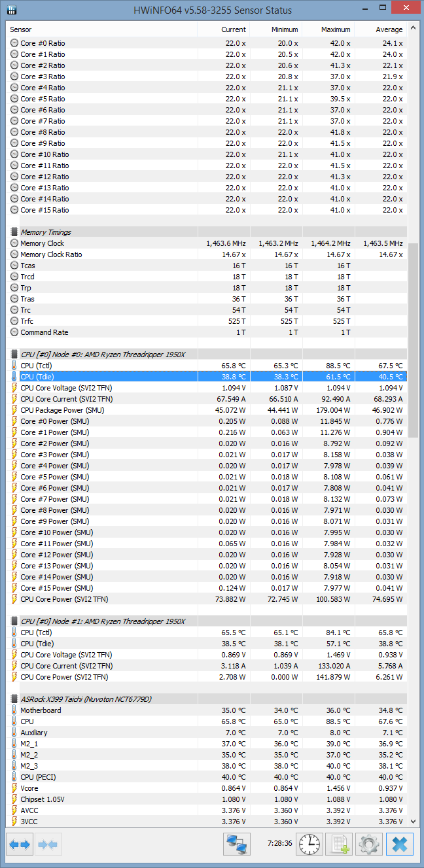Click the Sensor column header
This screenshot has height=868, width=424.
(101, 29)
